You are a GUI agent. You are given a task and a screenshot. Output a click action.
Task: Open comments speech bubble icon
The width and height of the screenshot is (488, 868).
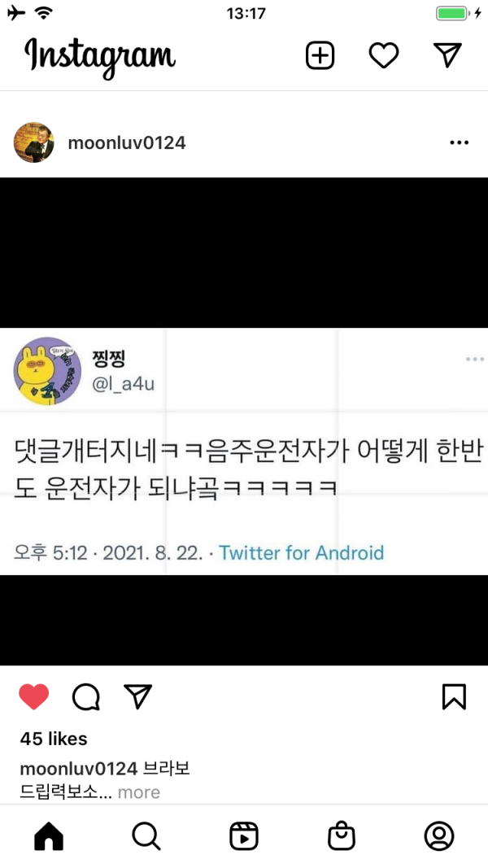pos(86,697)
